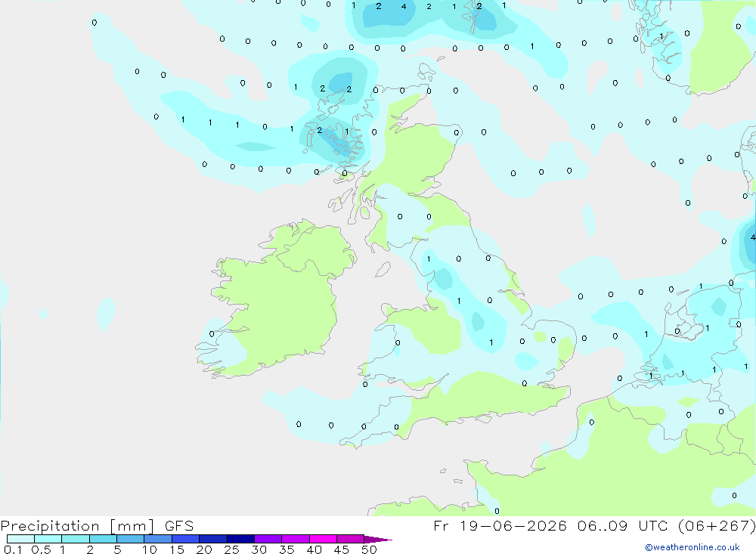Click the 1–2 mm legend color swatch
This screenshot has width=756, height=554.
coord(75,539)
